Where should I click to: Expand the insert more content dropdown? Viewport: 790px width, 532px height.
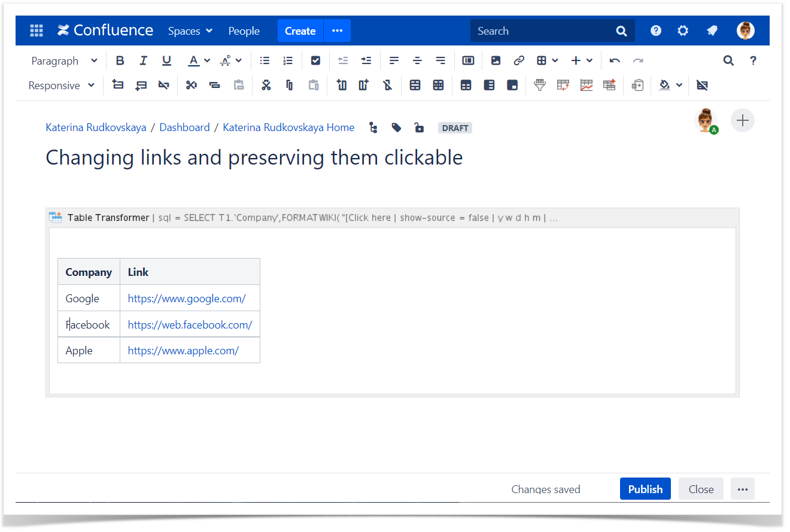point(582,60)
